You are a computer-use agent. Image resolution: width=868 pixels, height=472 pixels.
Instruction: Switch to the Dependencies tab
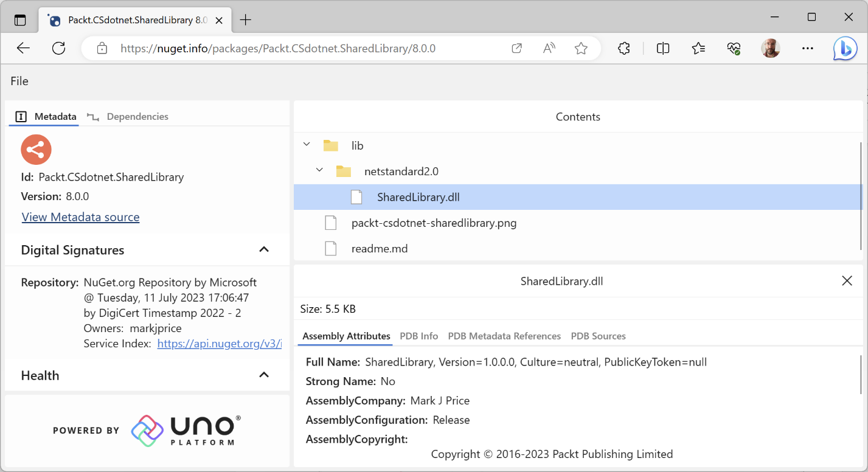coord(128,116)
